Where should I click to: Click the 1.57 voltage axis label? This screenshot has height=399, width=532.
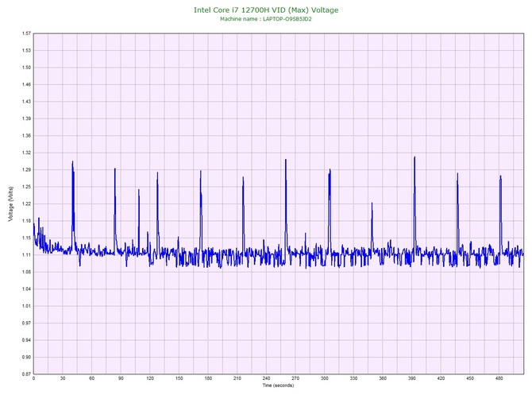(x=26, y=33)
